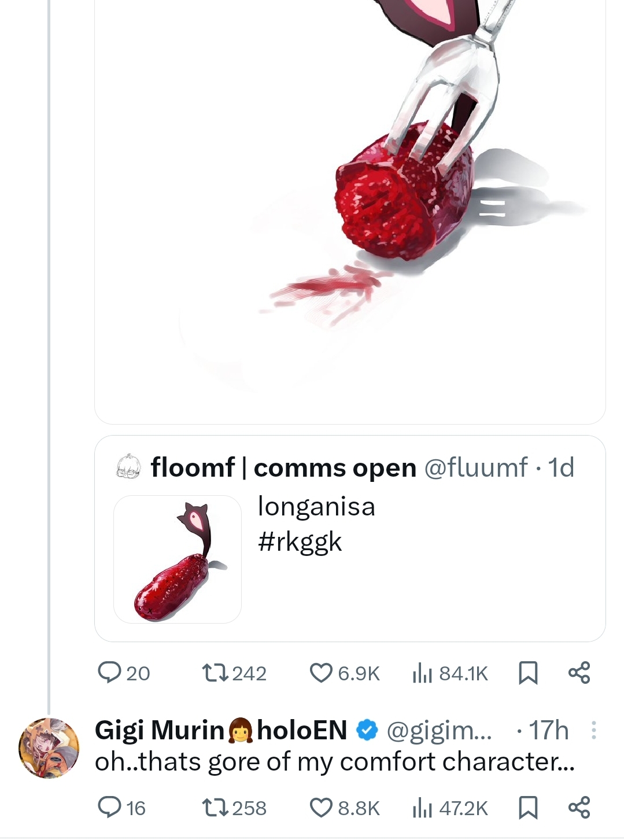Screen dimensions: 624x840
Task: Open the #rkggk hashtag
Action: click(x=300, y=542)
